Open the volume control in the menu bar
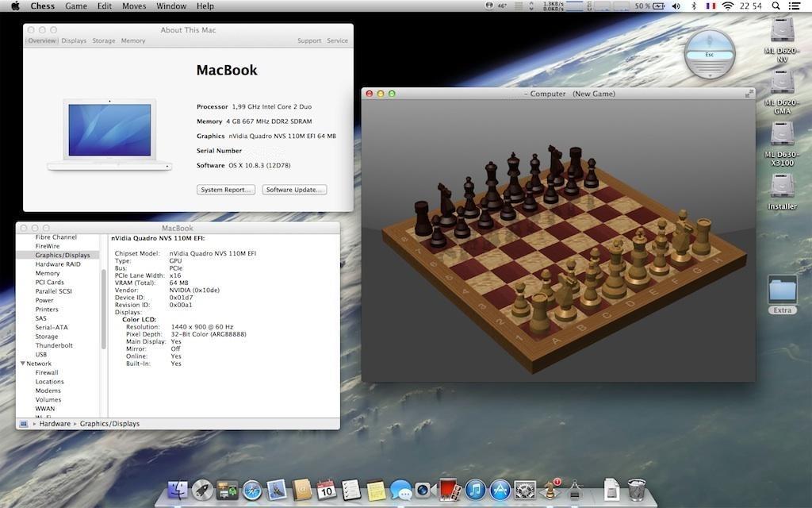The width and height of the screenshot is (812, 508). [x=676, y=6]
